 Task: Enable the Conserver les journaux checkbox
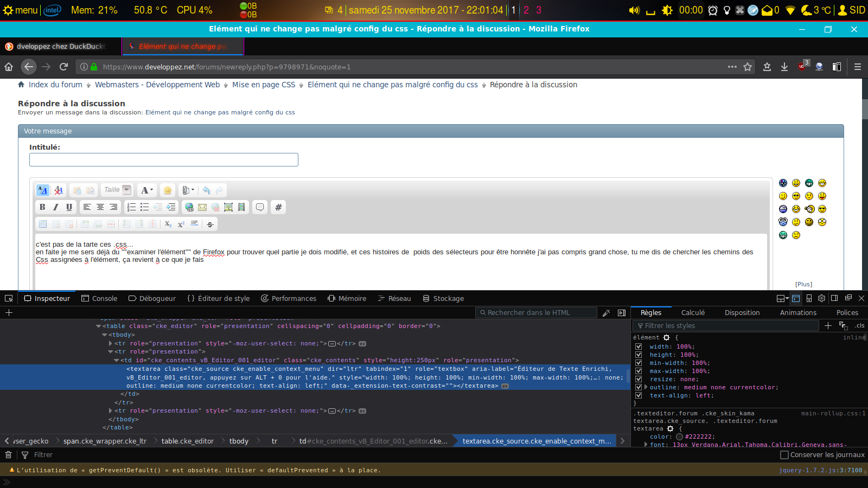coord(784,455)
